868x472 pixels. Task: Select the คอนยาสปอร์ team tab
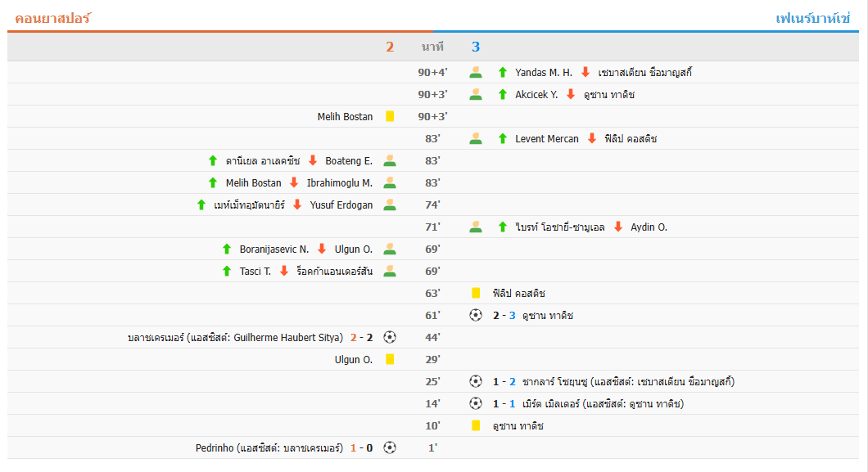52,18
